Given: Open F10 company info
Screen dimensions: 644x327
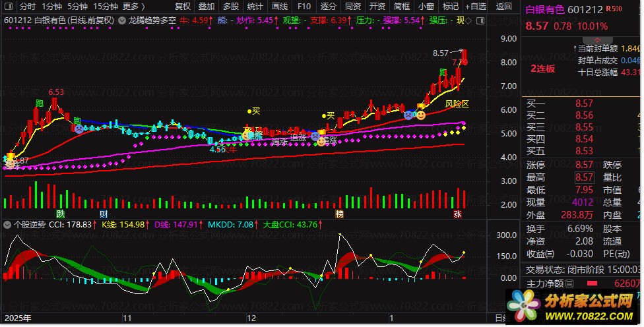Looking at the screenshot, I should click(304, 6).
